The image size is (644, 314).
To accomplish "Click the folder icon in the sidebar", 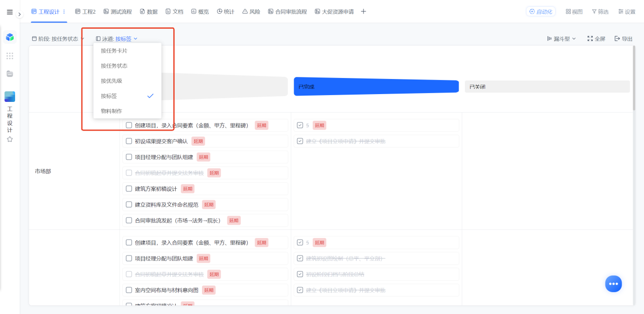I will click(x=10, y=74).
